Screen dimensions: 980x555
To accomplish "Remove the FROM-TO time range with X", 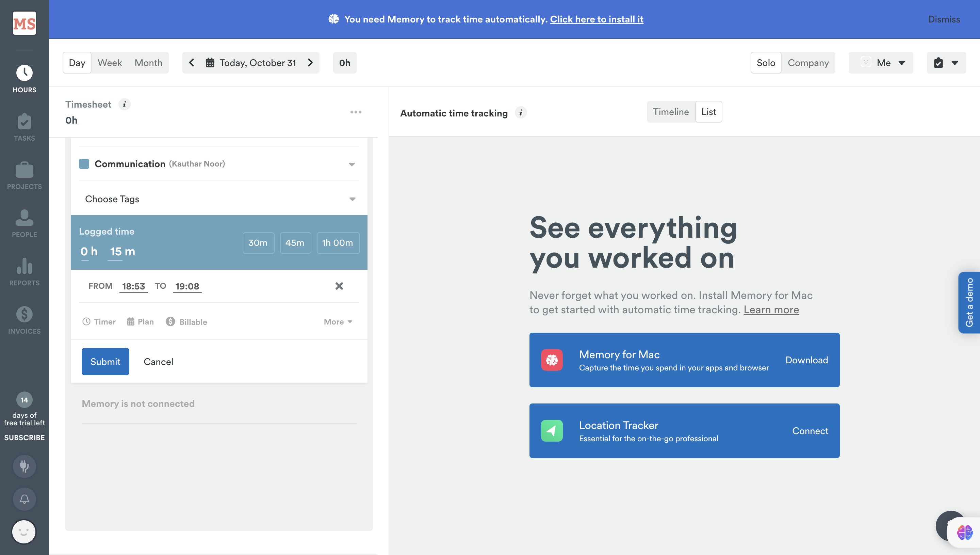I will coord(339,286).
